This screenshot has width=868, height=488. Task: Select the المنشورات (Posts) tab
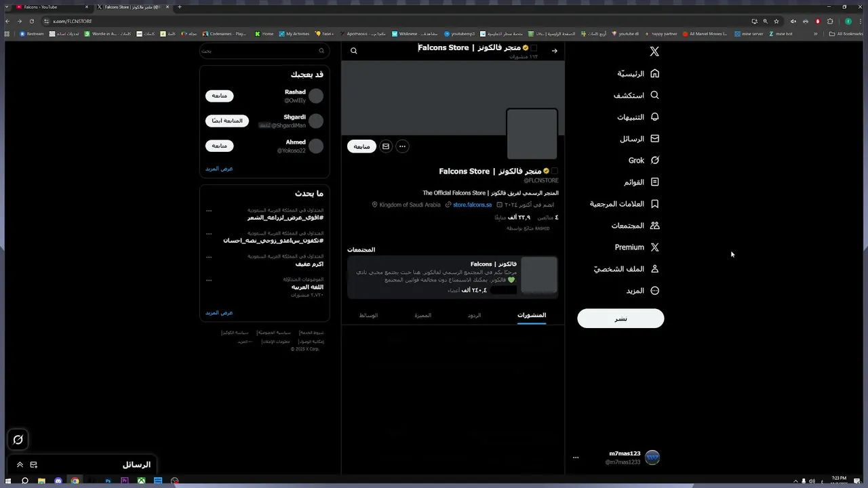(532, 315)
